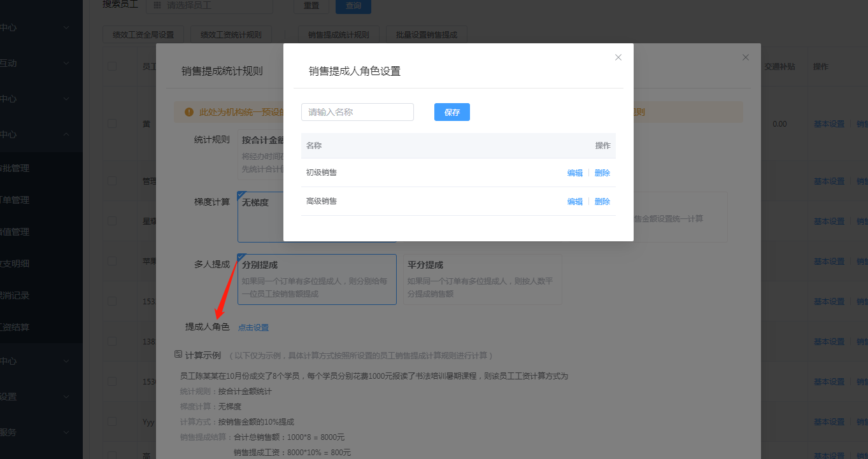Image resolution: width=868 pixels, height=459 pixels.
Task: Tick the checkbox for the 星耀 row
Action: [x=112, y=221]
